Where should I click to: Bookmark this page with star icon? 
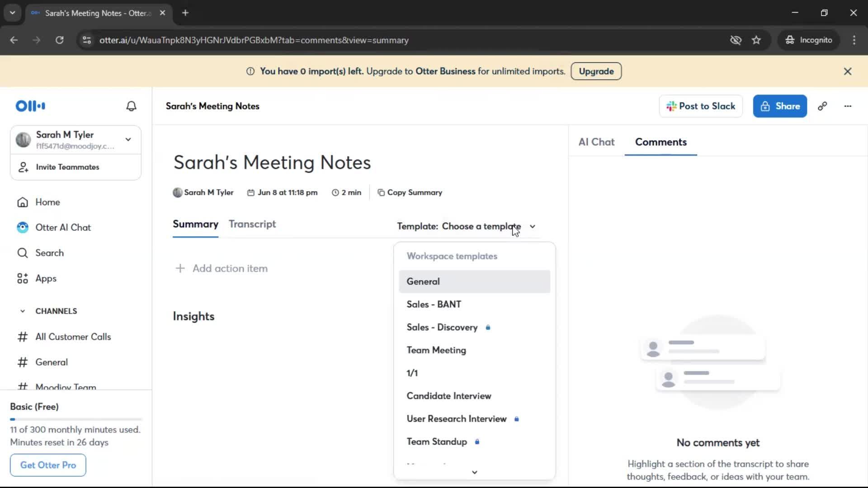[756, 40]
